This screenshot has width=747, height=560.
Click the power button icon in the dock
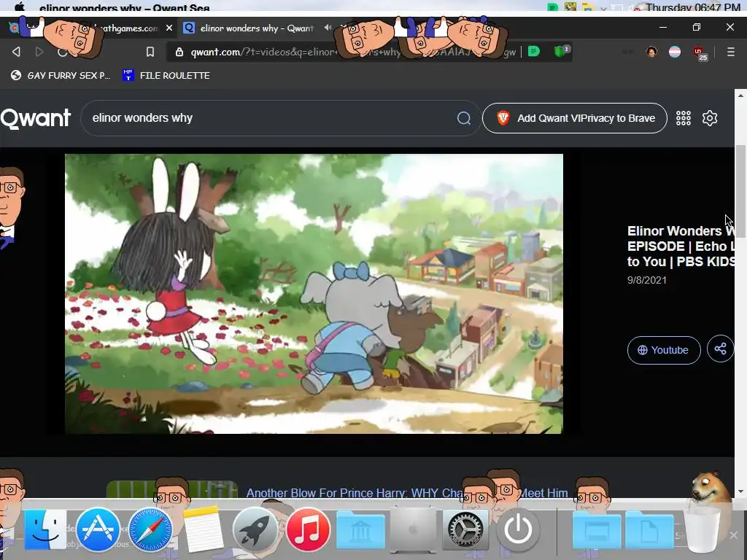pyautogui.click(x=518, y=529)
